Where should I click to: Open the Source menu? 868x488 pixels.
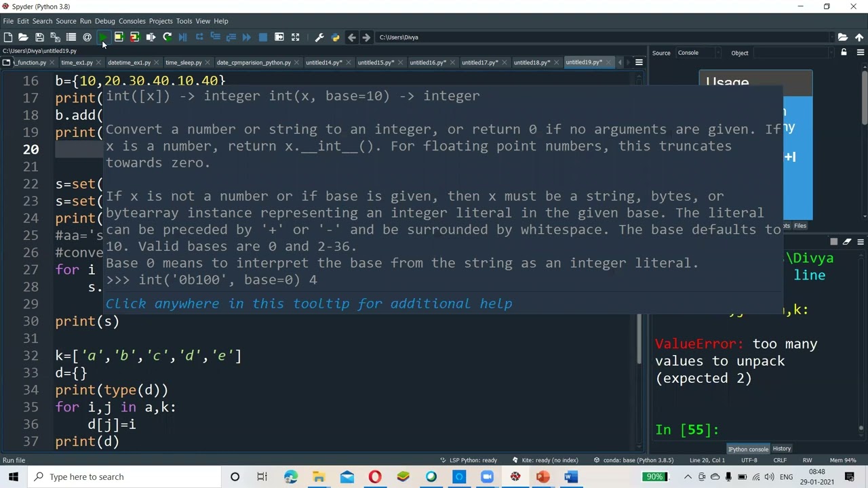pos(66,21)
